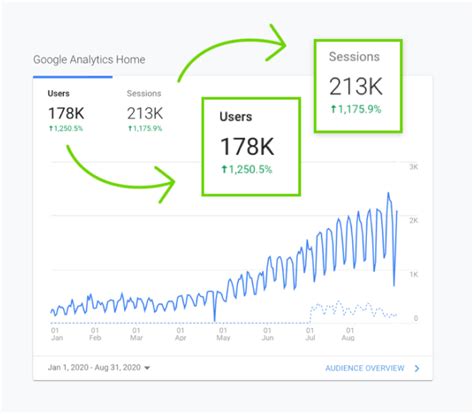Click the 01 Aug axis label
Viewport: 474px width, 414px height.
coord(349,334)
